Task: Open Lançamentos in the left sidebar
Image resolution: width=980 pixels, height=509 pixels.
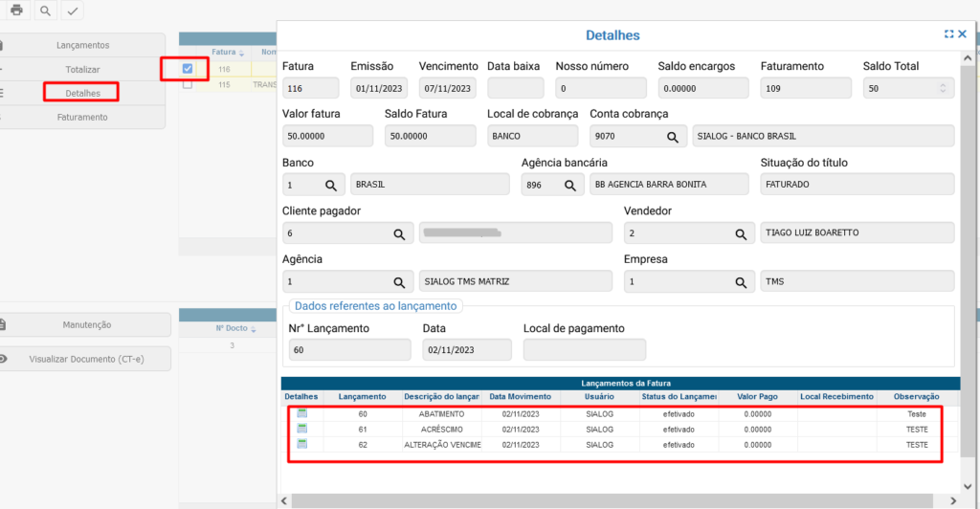Action: point(82,45)
